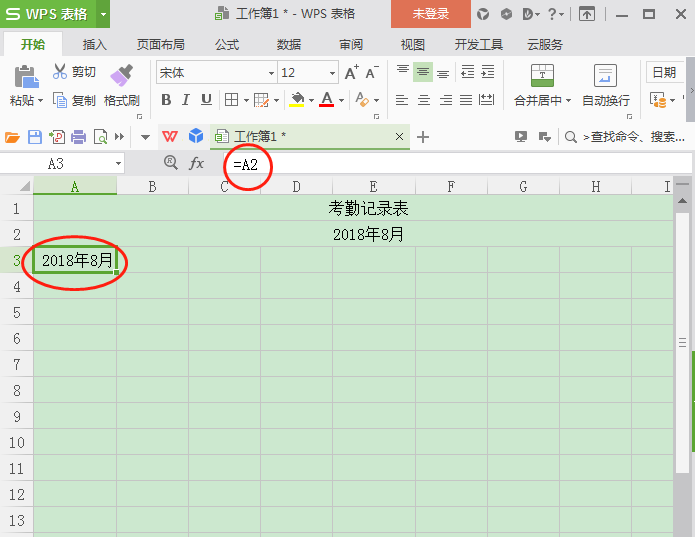The width and height of the screenshot is (695, 537).
Task: Expand the Name Box dropdown for A3
Action: click(118, 163)
